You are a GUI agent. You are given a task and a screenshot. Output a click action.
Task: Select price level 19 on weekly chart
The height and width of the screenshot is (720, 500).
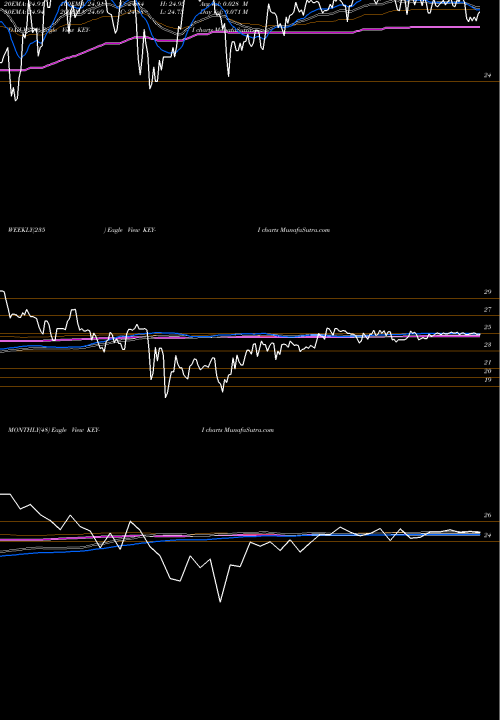coord(487,380)
